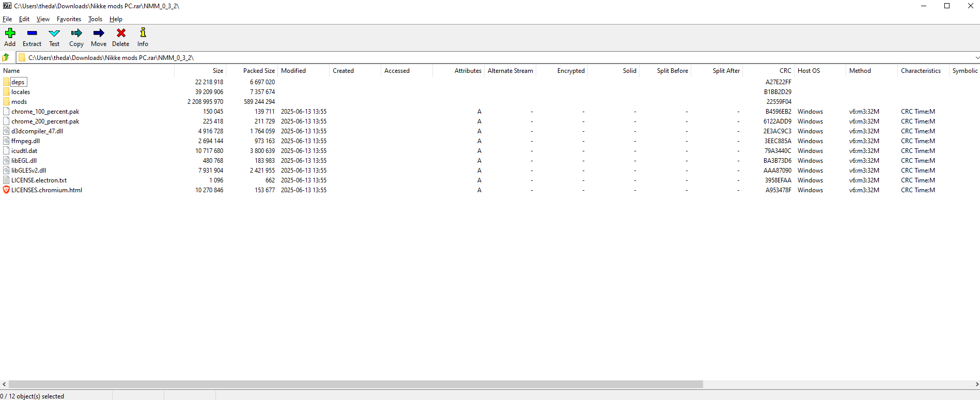Screen dimensions: 980x400
Task: Click the red Delete icon
Action: (121, 33)
